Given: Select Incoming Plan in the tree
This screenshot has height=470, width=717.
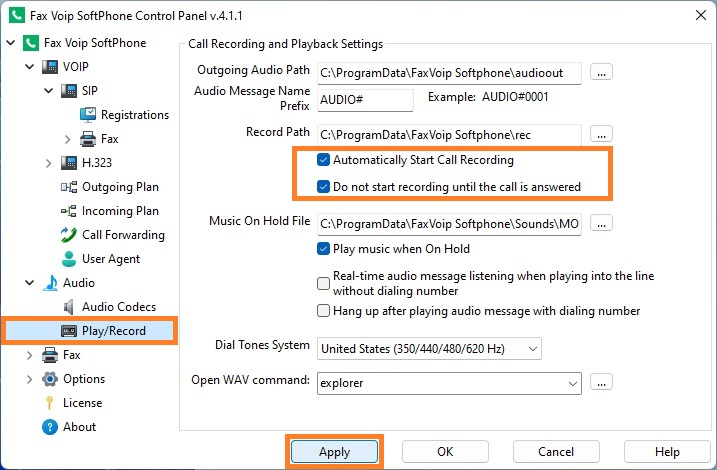Looking at the screenshot, I should click(x=120, y=211).
